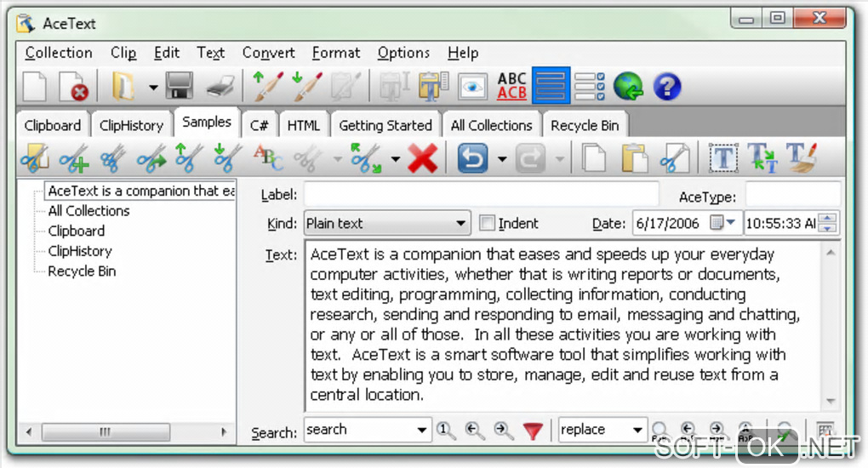Click the ABC rename clip icon
Screen dimensions: 868x468
tap(268, 157)
